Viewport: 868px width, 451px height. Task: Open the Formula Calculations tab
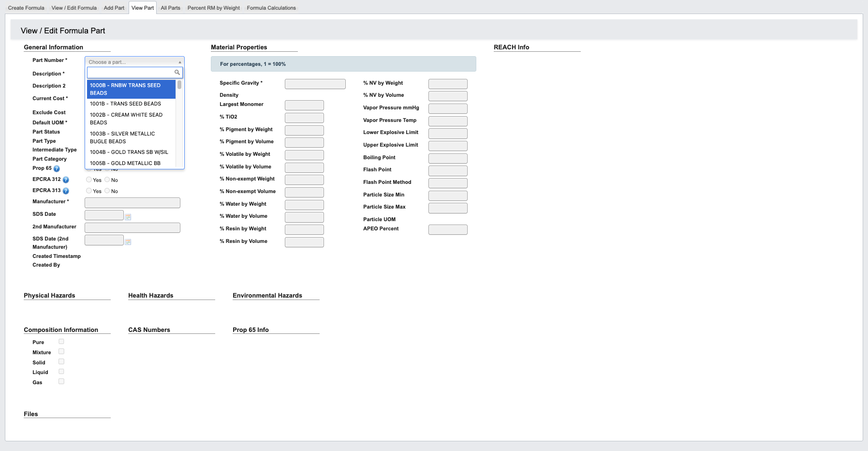[271, 8]
